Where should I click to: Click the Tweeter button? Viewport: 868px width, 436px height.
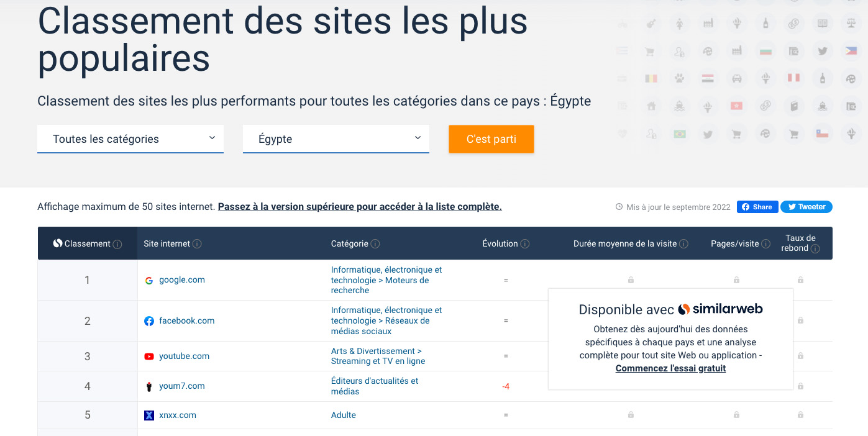pyautogui.click(x=806, y=207)
